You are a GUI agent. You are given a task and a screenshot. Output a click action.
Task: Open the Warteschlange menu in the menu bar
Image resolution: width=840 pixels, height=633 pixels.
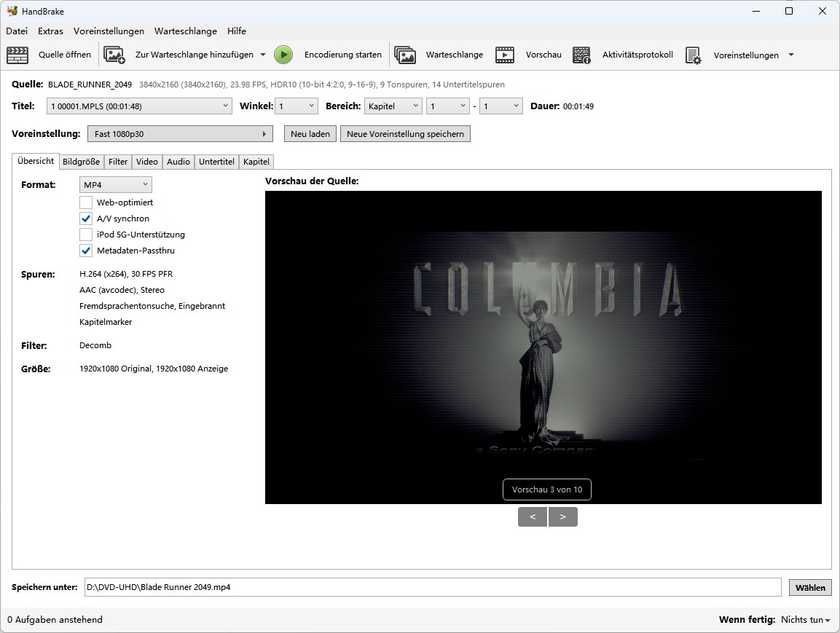click(186, 31)
